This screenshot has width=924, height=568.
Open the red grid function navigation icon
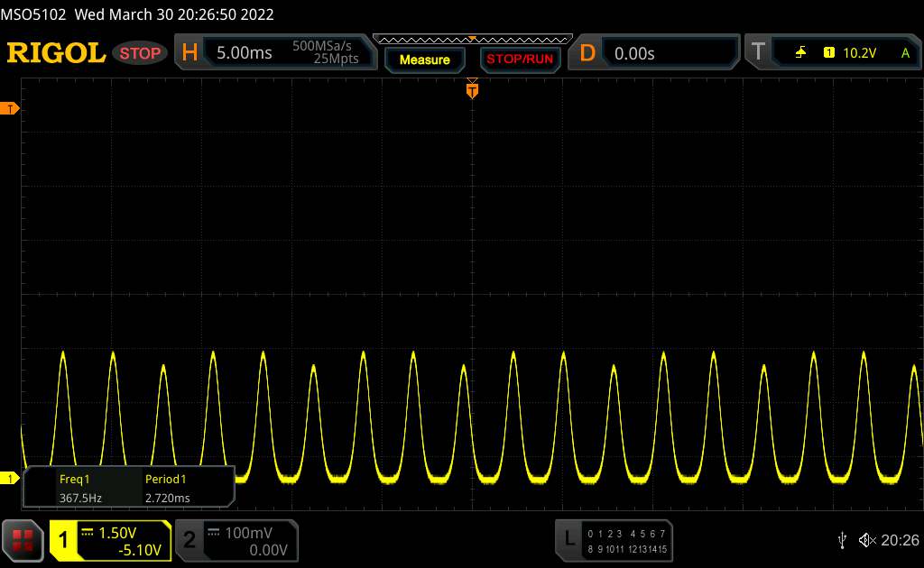(23, 540)
